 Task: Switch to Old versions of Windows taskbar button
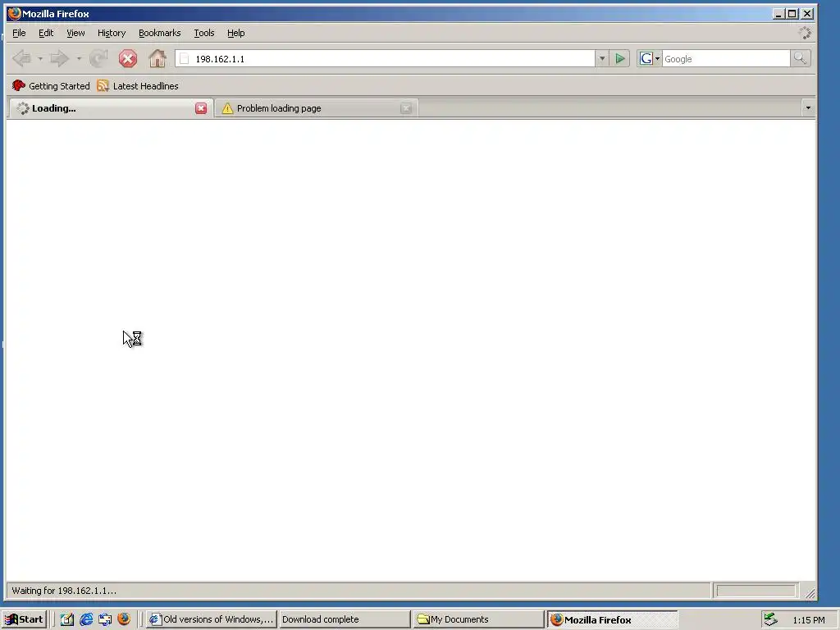(211, 619)
